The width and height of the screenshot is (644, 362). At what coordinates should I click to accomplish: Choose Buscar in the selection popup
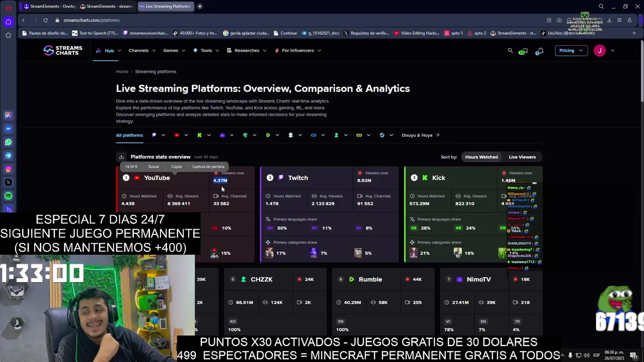coord(154,166)
